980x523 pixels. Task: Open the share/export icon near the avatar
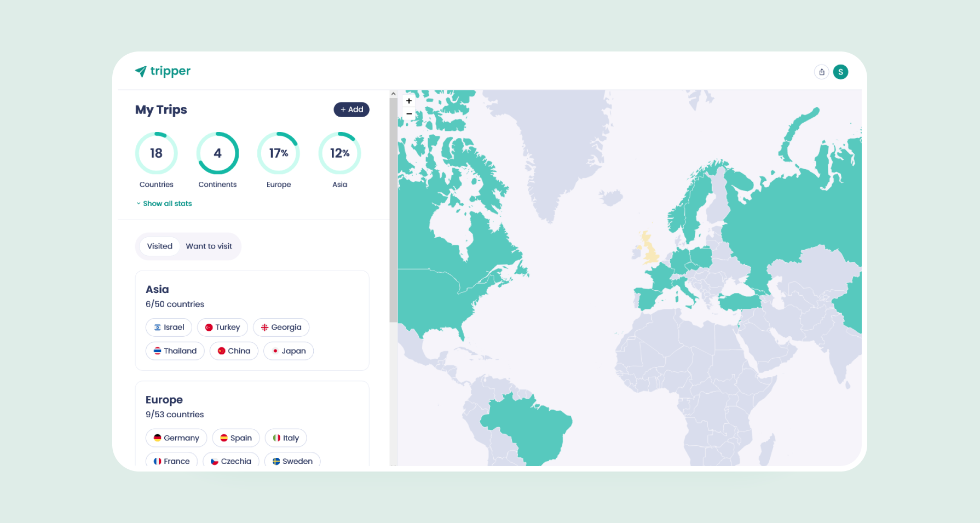[822, 72]
